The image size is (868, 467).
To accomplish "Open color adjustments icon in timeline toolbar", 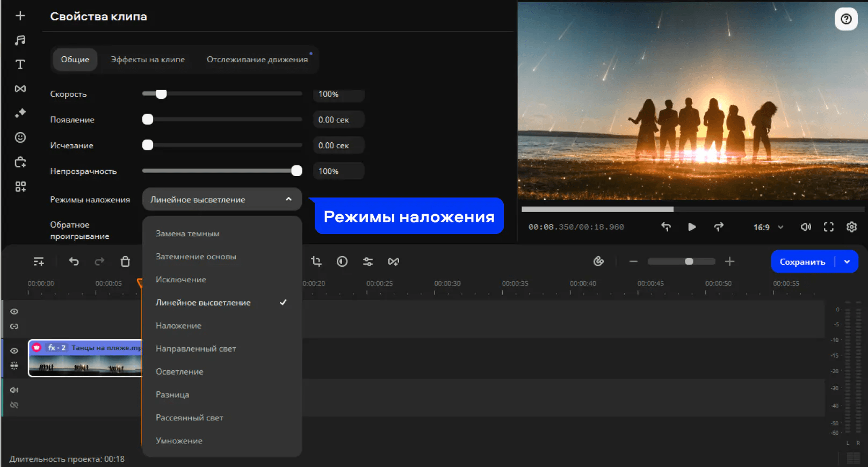I will 342,261.
